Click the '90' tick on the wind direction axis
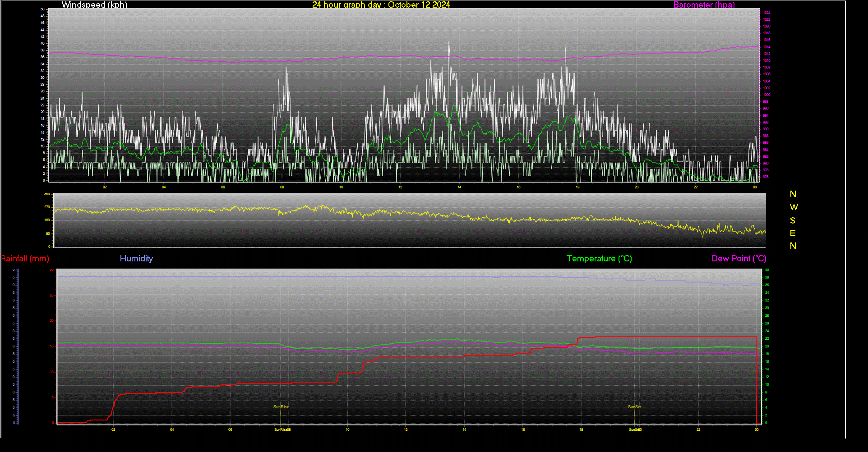 [x=48, y=233]
